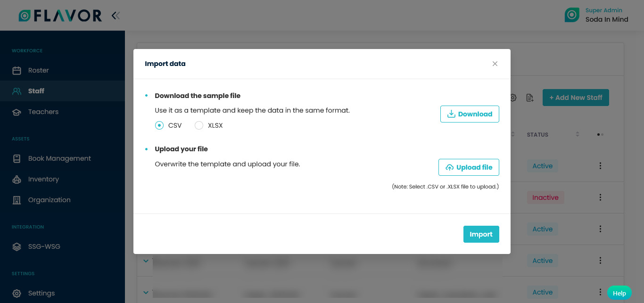Select the SSG-WSG integration icon

click(16, 246)
